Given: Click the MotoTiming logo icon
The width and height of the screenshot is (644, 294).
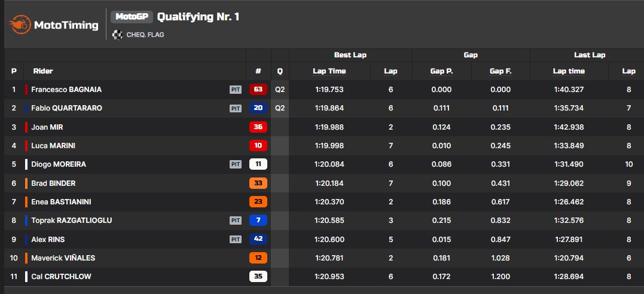Looking at the screenshot, I should click(20, 24).
